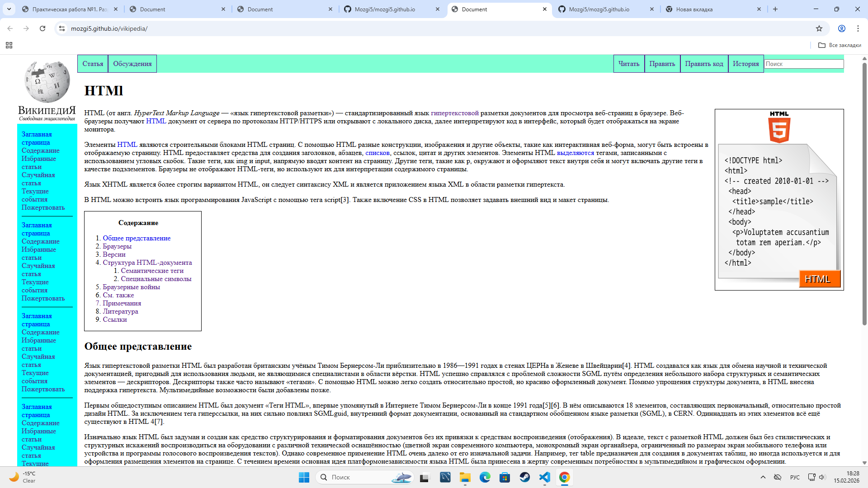868x488 pixels.
Task: Reload the page with the refresh icon
Action: 42,28
